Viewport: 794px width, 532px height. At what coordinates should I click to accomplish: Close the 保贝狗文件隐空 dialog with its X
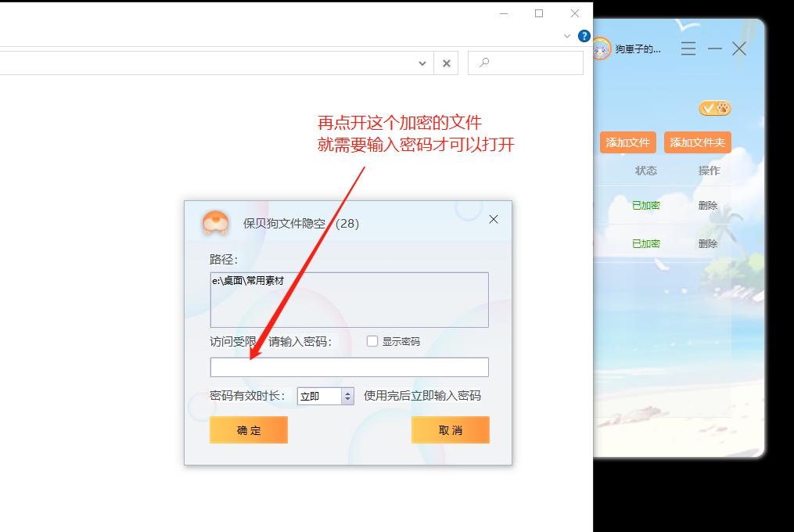tap(493, 220)
